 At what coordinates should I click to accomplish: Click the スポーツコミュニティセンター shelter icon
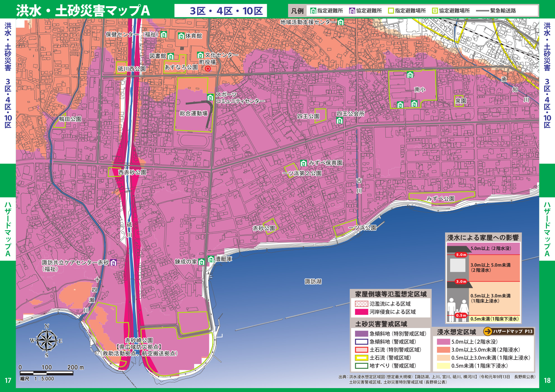coord(210,97)
